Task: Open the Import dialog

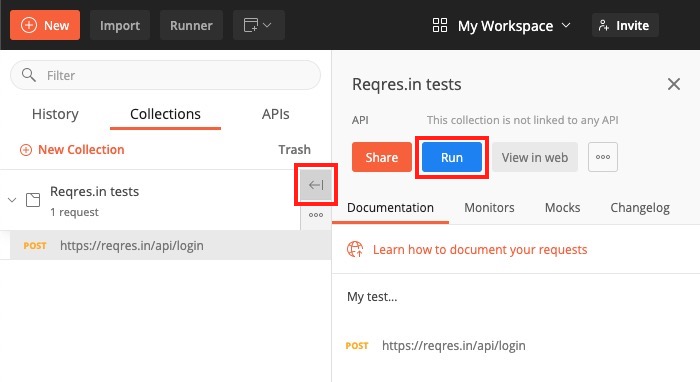Action: (120, 25)
